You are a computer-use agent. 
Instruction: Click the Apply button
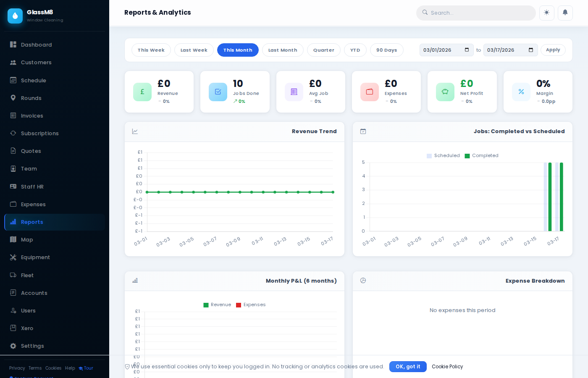click(x=553, y=50)
